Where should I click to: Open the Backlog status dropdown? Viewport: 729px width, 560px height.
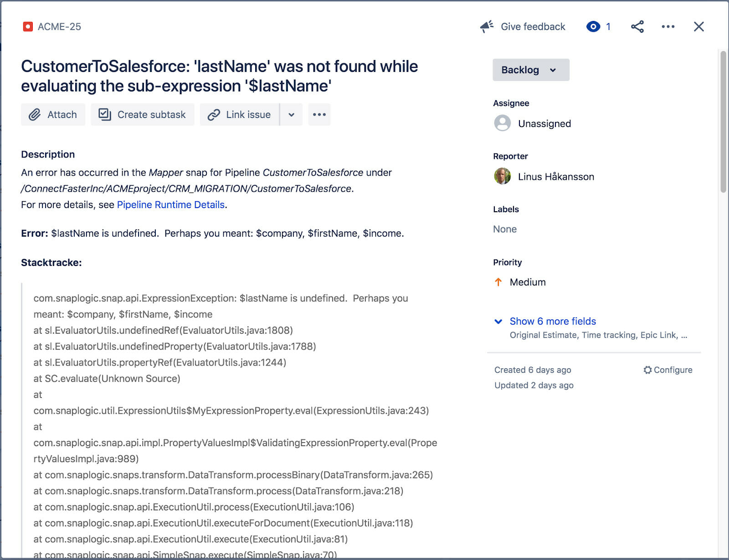click(531, 70)
